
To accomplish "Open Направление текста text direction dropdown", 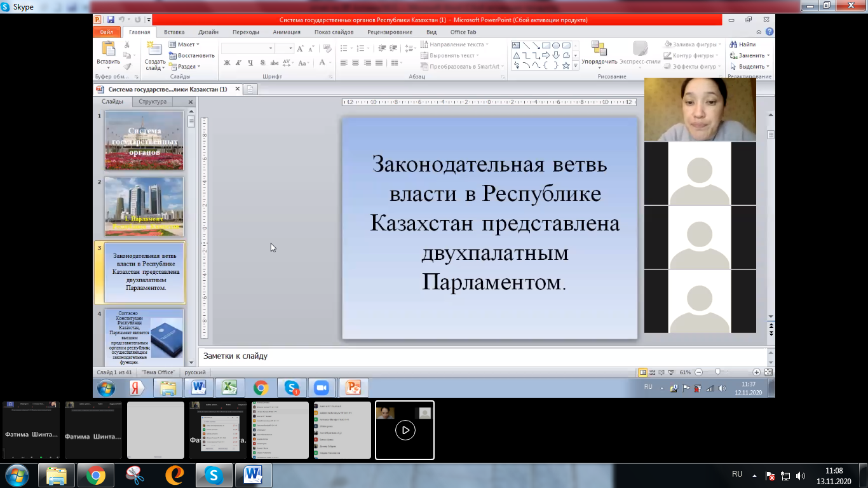I will [454, 44].
